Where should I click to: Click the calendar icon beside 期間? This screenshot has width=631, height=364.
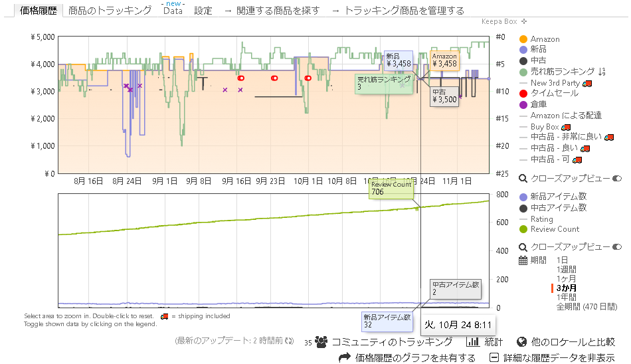tap(523, 260)
